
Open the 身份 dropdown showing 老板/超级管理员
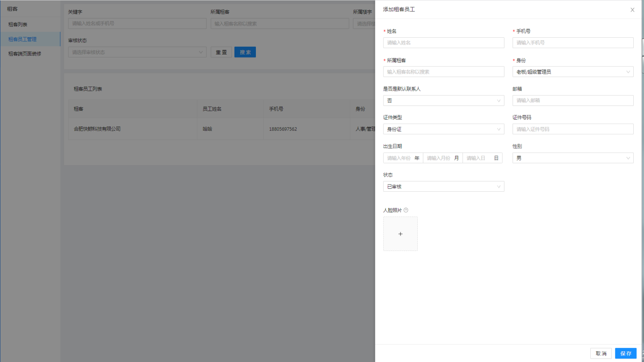point(573,72)
